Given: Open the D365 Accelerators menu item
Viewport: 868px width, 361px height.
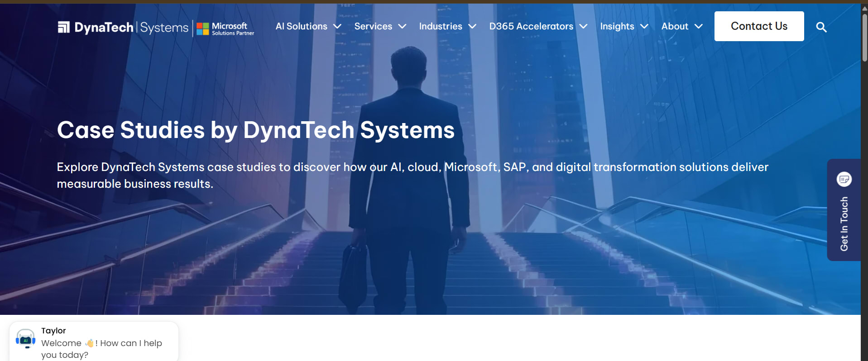Looking at the screenshot, I should (531, 26).
